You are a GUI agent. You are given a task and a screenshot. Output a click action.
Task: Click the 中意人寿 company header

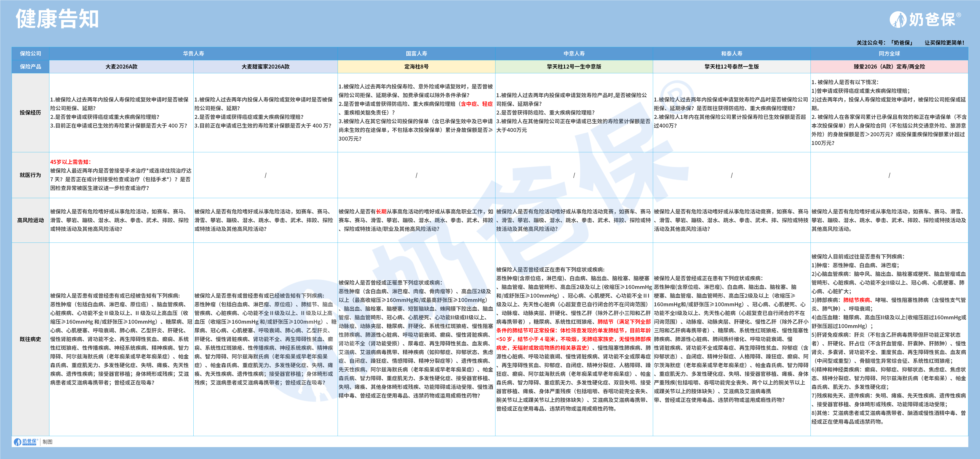click(x=574, y=54)
